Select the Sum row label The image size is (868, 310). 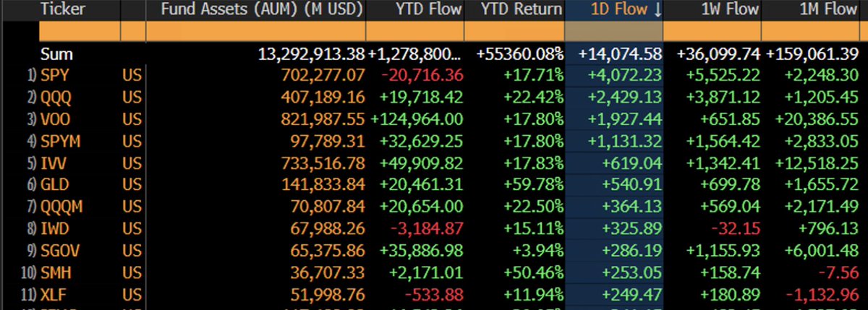56,54
